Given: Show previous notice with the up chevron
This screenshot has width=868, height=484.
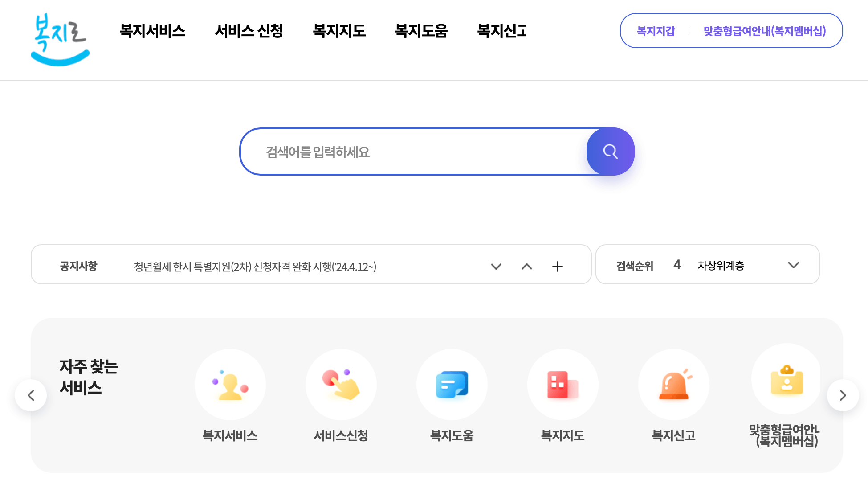Looking at the screenshot, I should [527, 266].
